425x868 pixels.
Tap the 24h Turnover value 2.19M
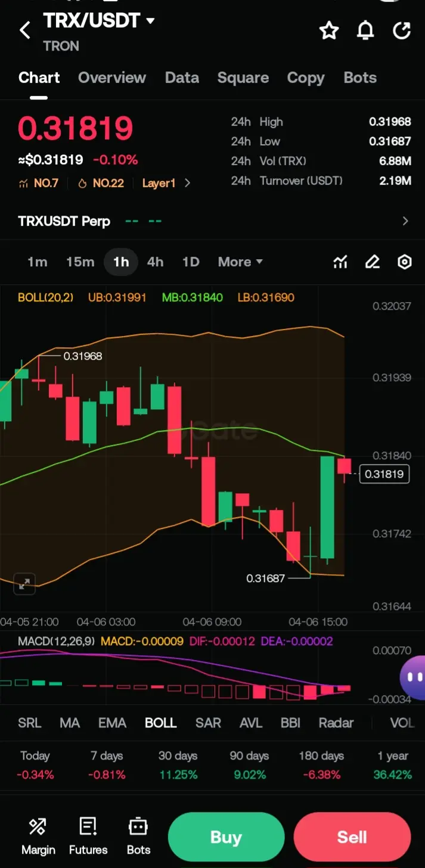395,181
